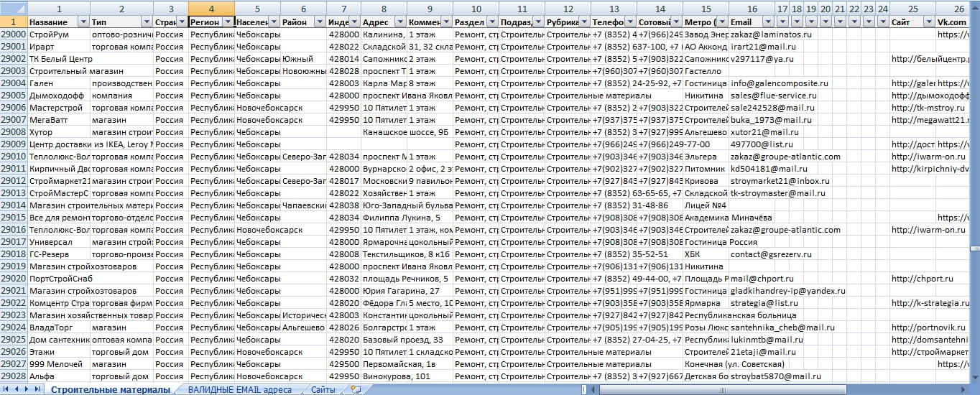The image size is (980, 395).
Task: Expand the Сайт column filter dropdown
Action: pos(930,22)
